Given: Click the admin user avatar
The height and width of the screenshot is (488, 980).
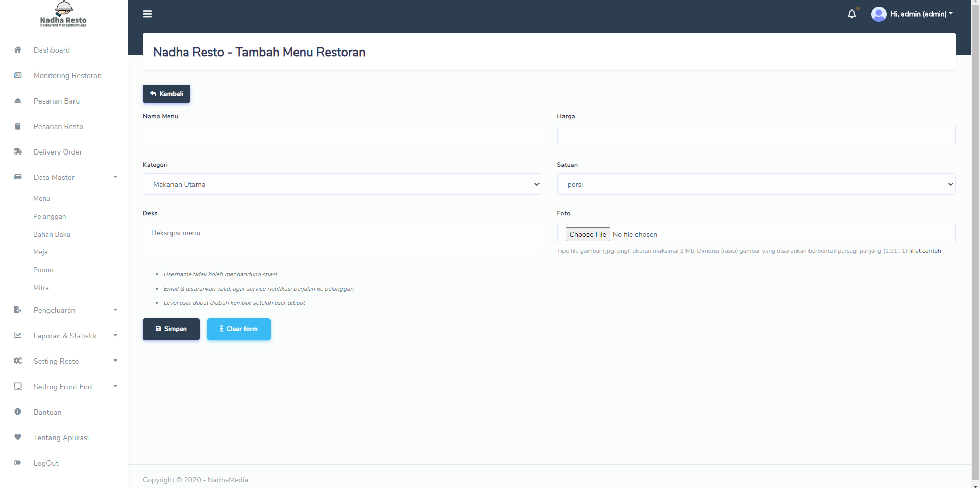Looking at the screenshot, I should (878, 14).
